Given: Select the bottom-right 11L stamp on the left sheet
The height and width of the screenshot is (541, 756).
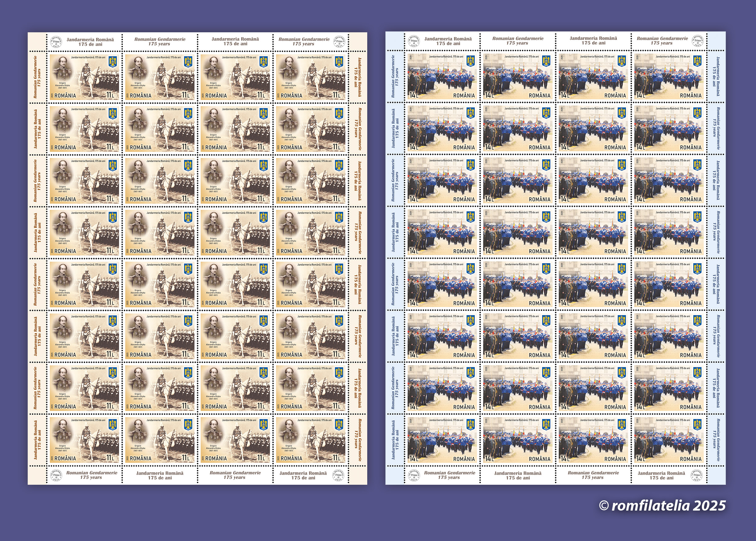Looking at the screenshot, I should point(311,440).
